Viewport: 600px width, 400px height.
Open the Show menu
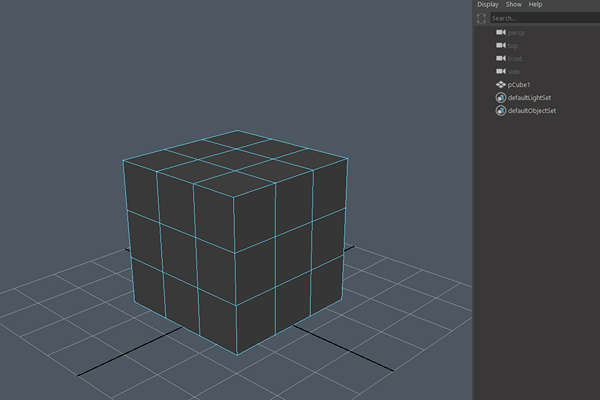coord(513,5)
